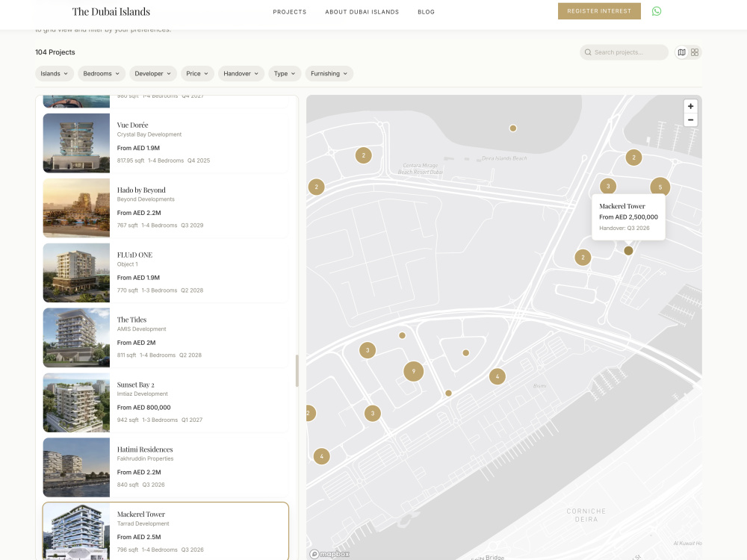
Task: Focus the Search projects input field
Action: pos(624,52)
